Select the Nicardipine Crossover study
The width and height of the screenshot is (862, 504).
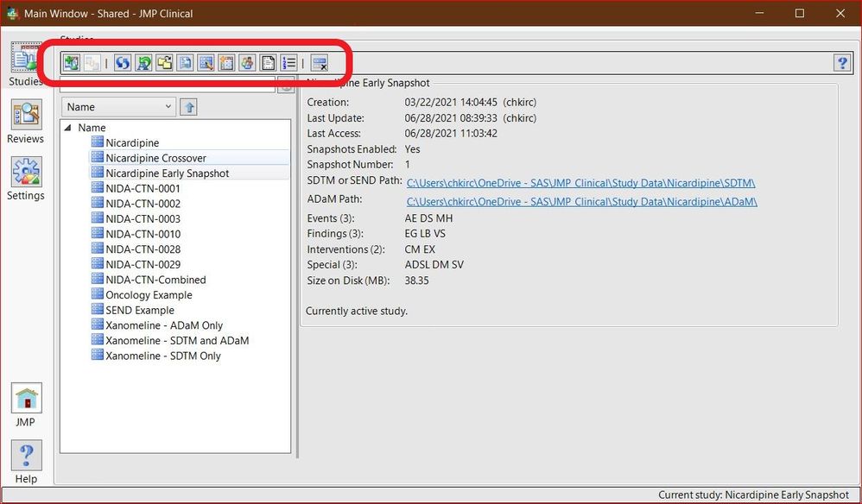click(x=156, y=158)
